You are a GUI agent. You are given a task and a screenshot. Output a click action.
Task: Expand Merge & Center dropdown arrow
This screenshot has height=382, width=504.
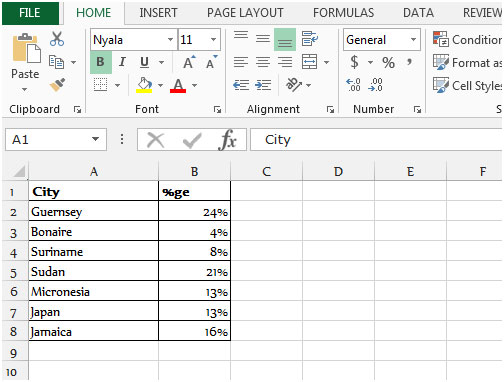pos(326,62)
